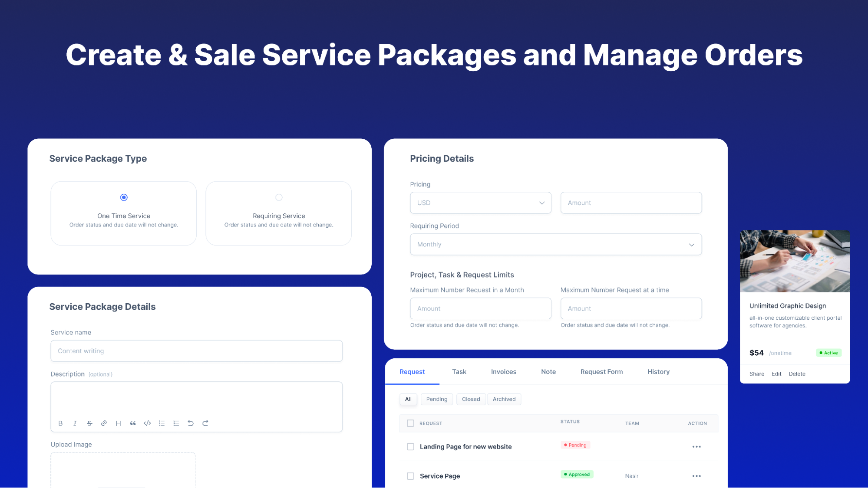The width and height of the screenshot is (868, 488).
Task: Open actions menu for Service Page request
Action: coord(696,476)
